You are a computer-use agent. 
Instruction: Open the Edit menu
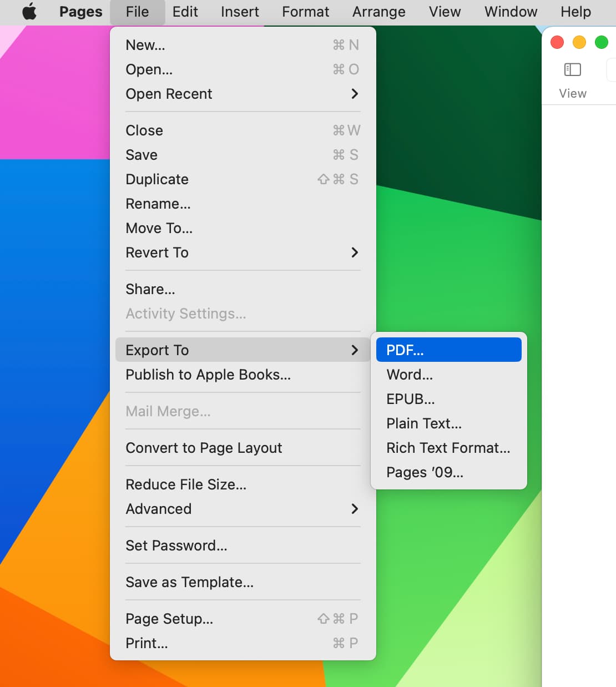(x=185, y=12)
